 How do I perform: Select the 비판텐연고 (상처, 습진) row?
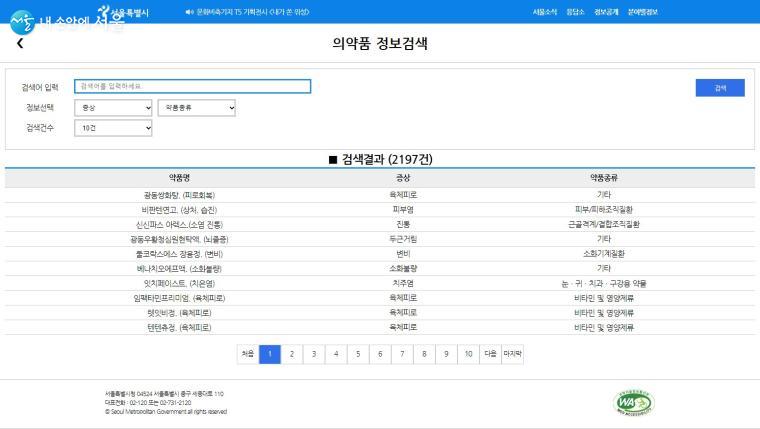coord(380,210)
